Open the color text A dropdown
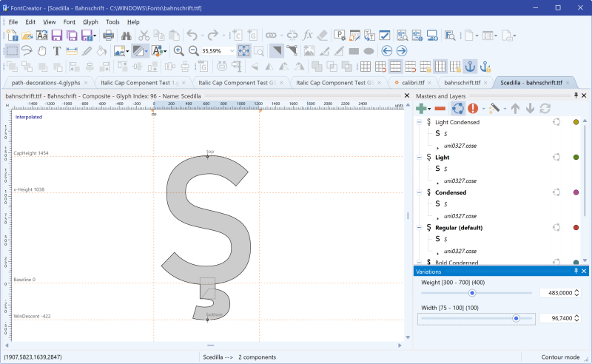Viewport: 592px width, 364px height. pyautogui.click(x=165, y=50)
